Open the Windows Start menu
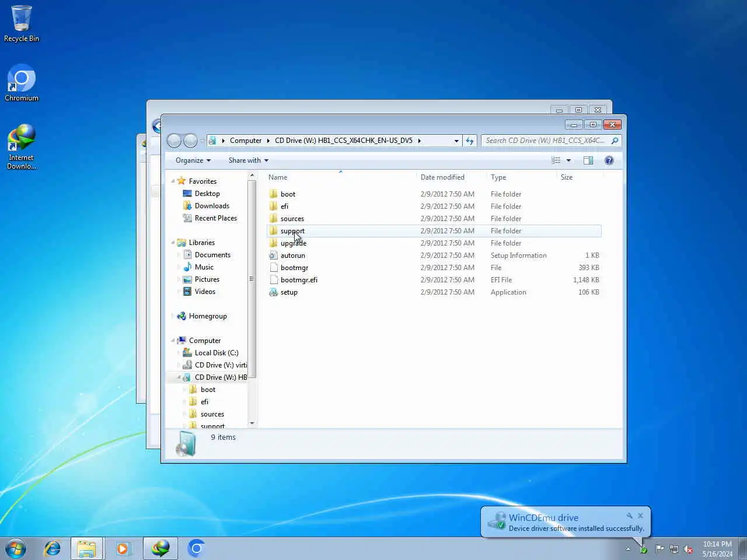747x560 pixels. (x=16, y=549)
